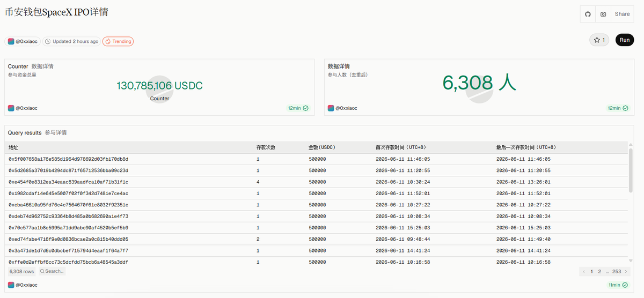Image resolution: width=644 pixels, height=298 pixels.
Task: Click the clock icon beside Updated 2 hours ago
Action: 48,41
